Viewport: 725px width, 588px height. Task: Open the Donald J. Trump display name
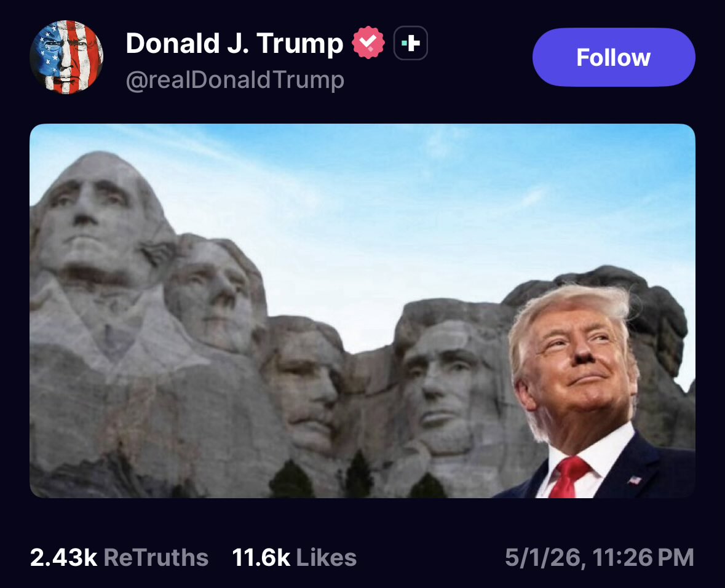(234, 43)
